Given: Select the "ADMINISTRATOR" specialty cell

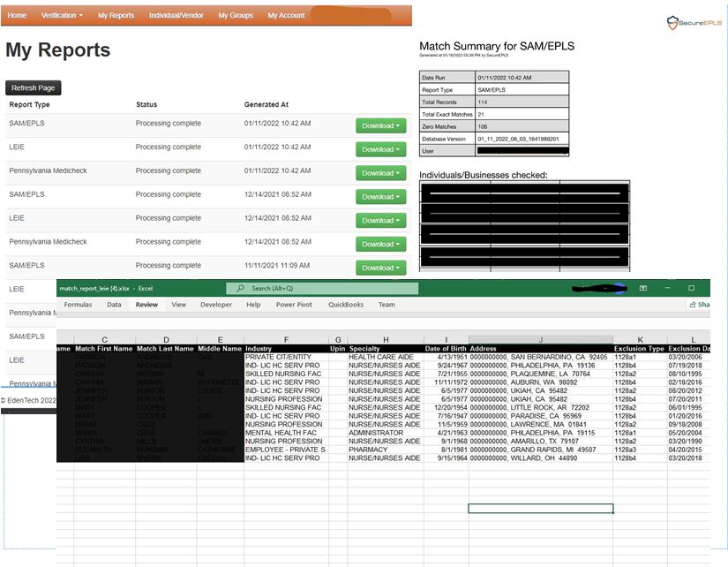Looking at the screenshot, I should [386, 433].
